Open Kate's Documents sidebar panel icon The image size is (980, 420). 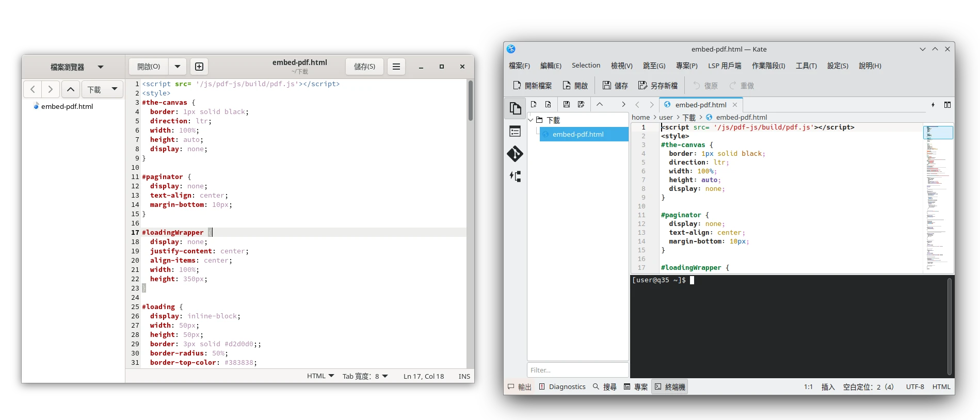pos(515,108)
